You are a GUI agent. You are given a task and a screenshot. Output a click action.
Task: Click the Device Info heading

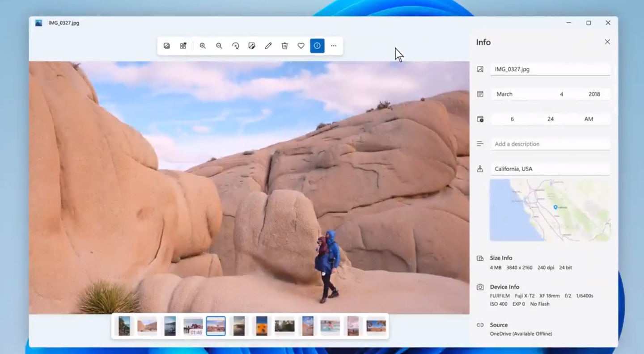[504, 287]
